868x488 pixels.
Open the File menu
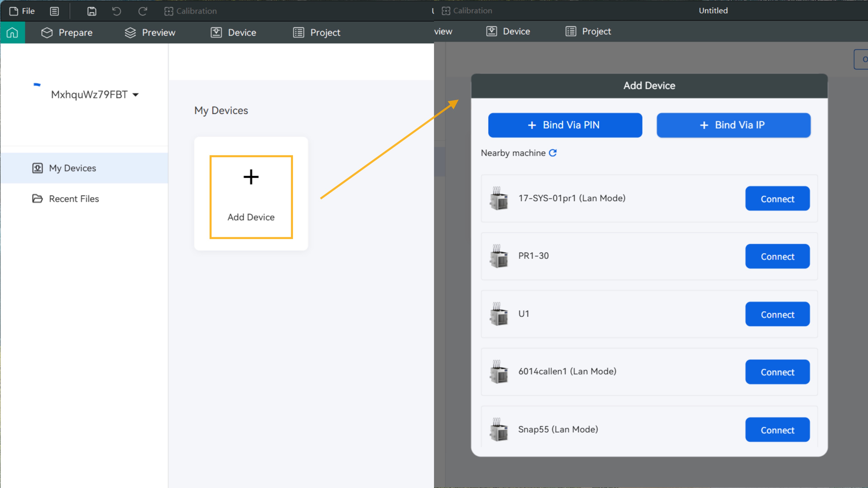click(21, 11)
